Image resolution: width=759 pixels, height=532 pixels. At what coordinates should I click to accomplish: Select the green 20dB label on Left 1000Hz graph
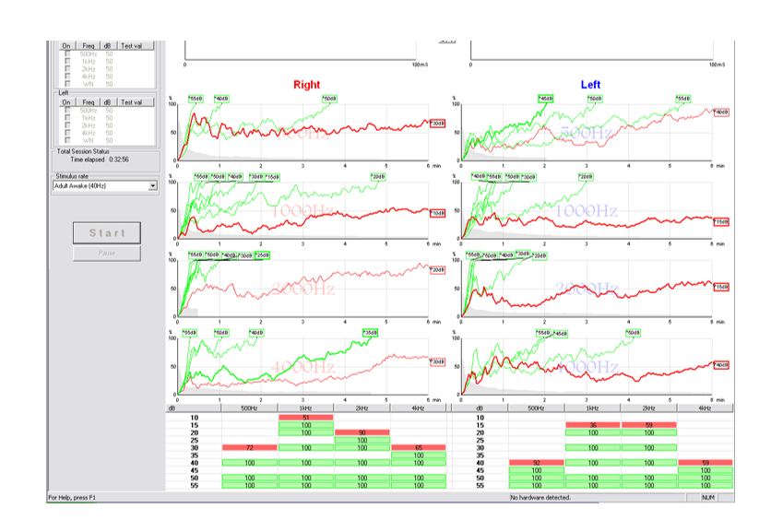click(x=586, y=177)
